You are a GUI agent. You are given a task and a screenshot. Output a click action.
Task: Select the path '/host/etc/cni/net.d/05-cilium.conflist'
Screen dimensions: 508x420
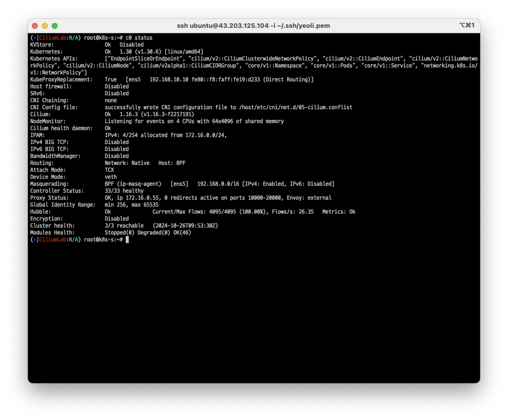click(x=295, y=107)
